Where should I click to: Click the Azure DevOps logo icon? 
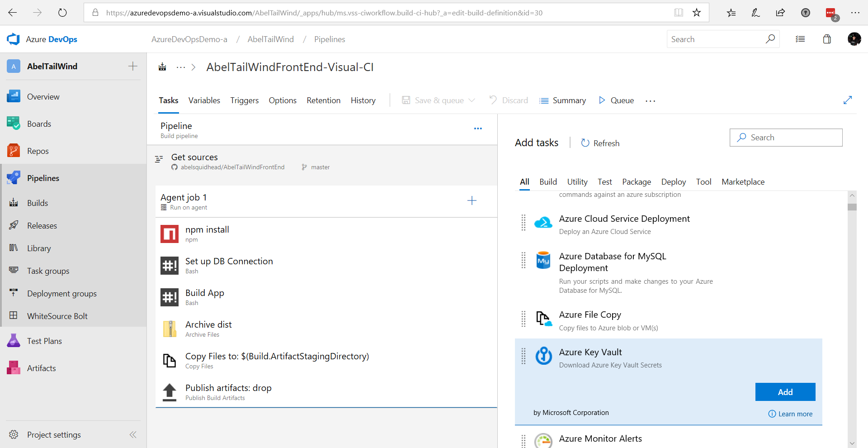click(13, 39)
